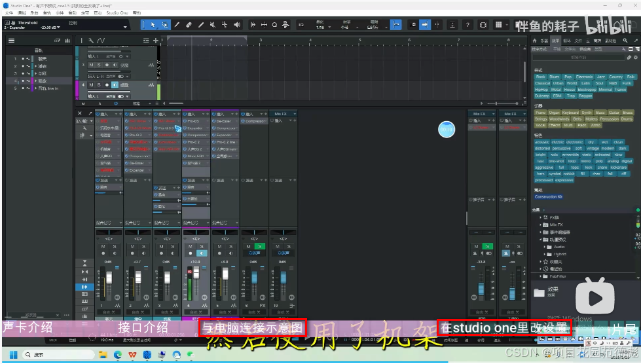
Task: Click the browser search magnifier
Action: click(625, 41)
